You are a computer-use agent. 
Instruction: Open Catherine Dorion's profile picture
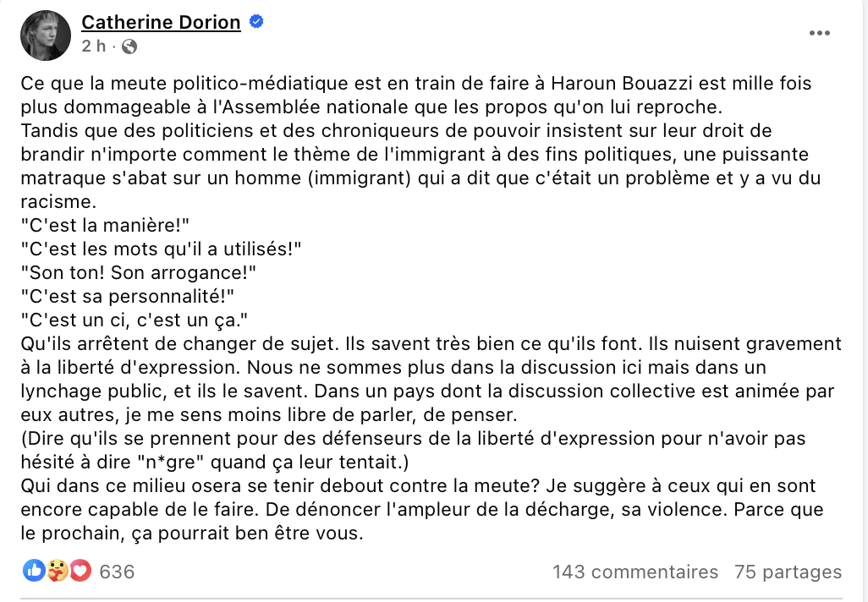point(46,36)
